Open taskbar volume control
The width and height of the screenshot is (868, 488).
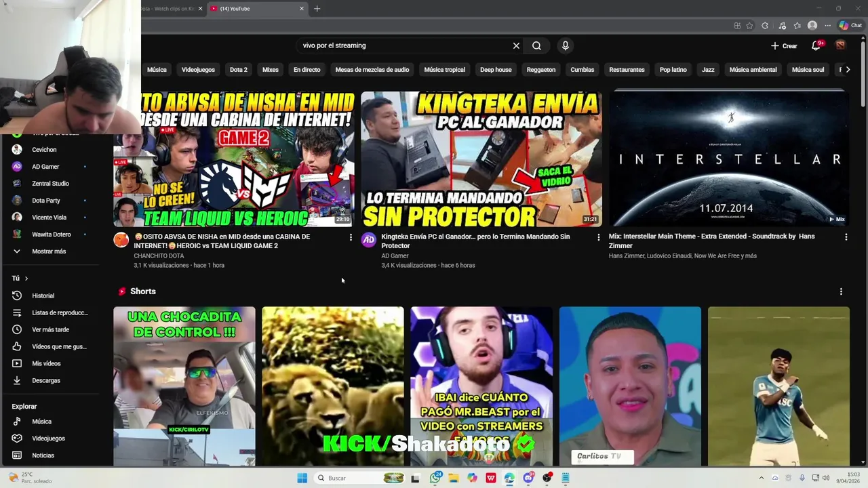click(827, 478)
